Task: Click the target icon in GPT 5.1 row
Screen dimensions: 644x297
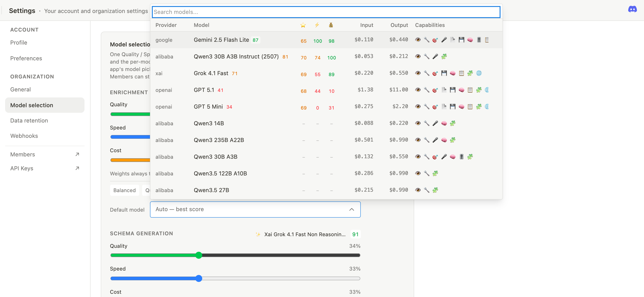Action: pos(435,90)
